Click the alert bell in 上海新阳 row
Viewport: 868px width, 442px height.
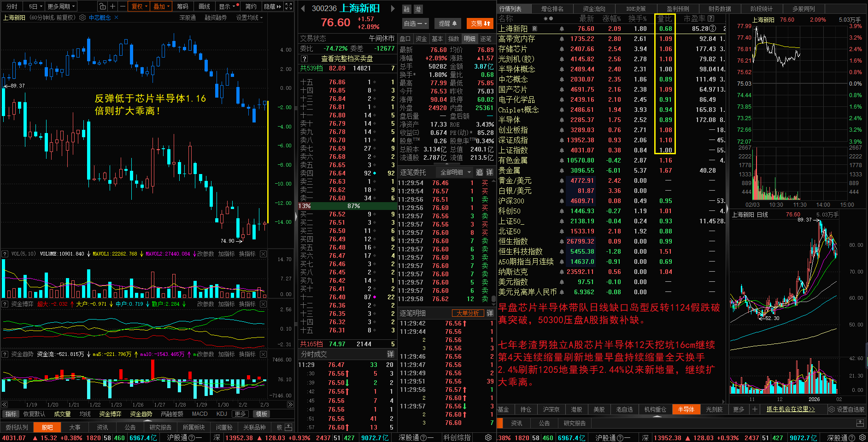562,29
